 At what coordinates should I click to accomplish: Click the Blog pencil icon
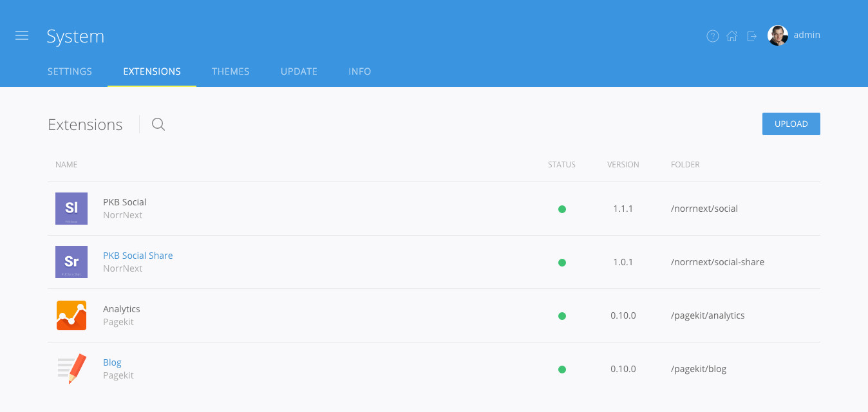[71, 369]
